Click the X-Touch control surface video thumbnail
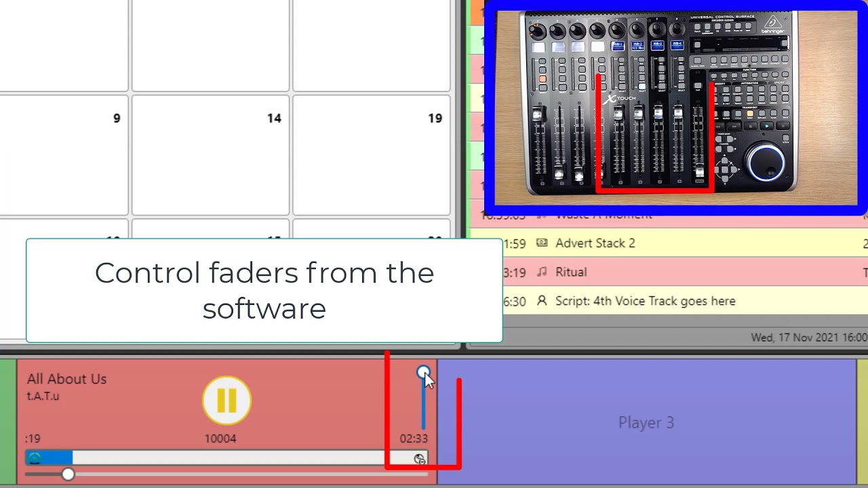 coord(675,108)
